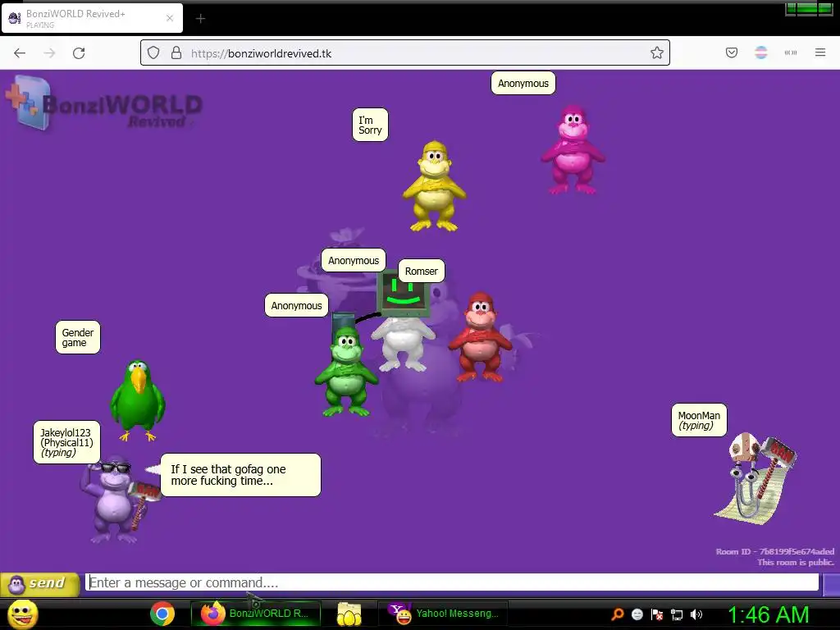
Task: Click the network tray icon
Action: [677, 614]
